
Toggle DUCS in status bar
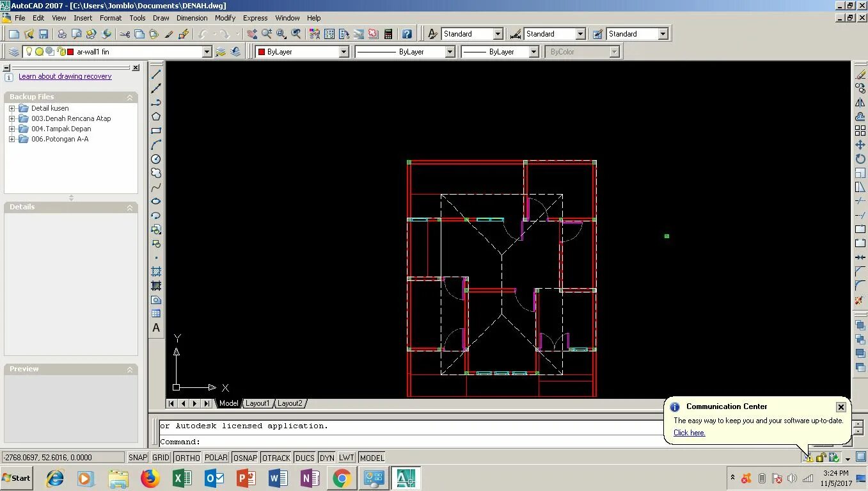(305, 458)
